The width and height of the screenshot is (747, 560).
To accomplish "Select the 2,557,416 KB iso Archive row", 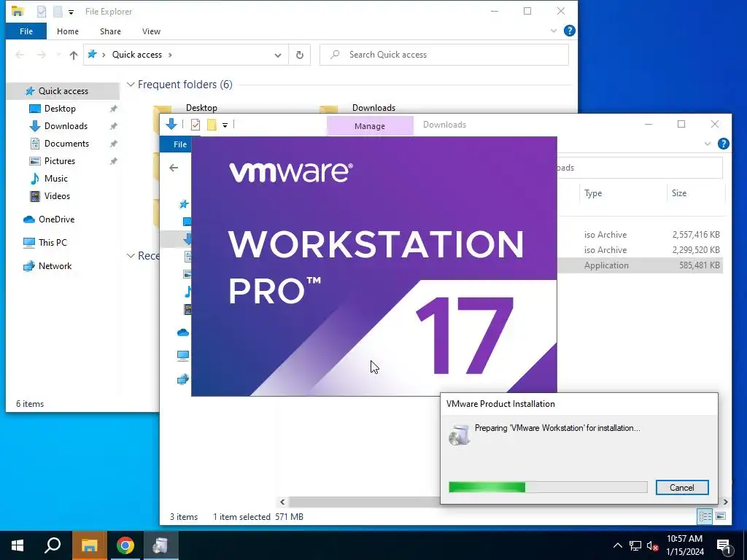I will [640, 235].
